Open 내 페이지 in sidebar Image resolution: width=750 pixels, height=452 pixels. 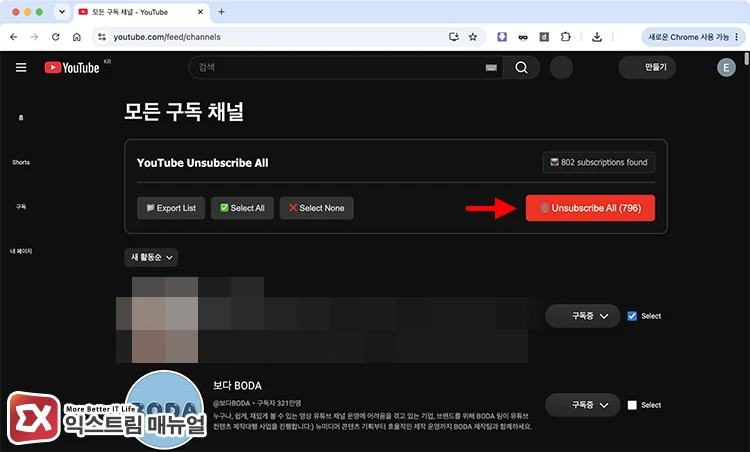21,251
